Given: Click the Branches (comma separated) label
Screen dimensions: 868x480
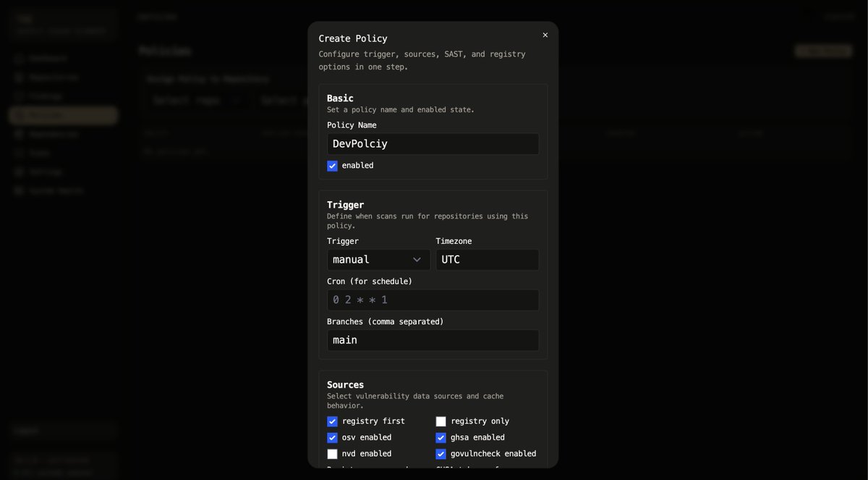Looking at the screenshot, I should point(386,321).
